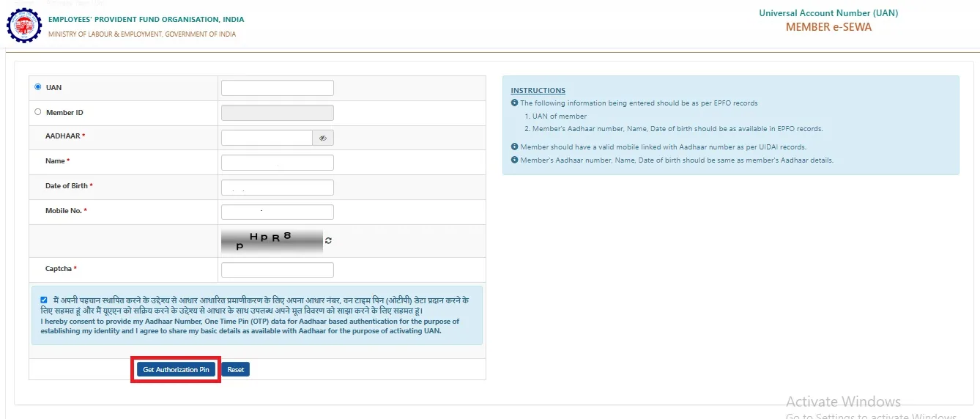Click the Name text field
The height and width of the screenshot is (419, 980).
pyautogui.click(x=278, y=163)
